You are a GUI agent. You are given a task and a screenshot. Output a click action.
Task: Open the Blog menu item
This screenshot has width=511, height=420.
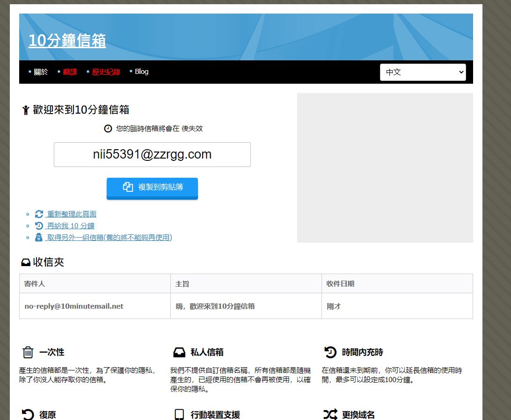pos(141,72)
